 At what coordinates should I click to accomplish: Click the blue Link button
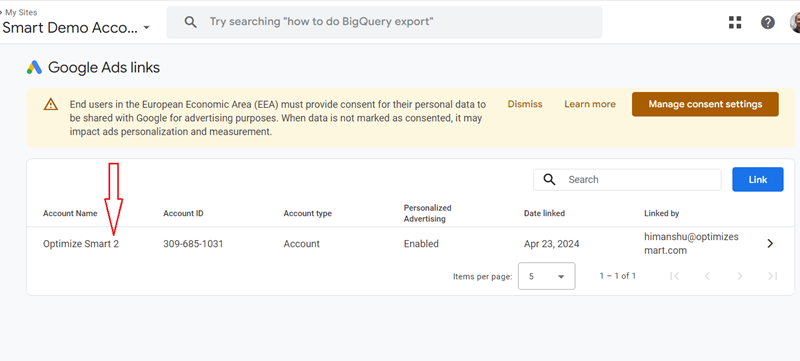pyautogui.click(x=758, y=179)
